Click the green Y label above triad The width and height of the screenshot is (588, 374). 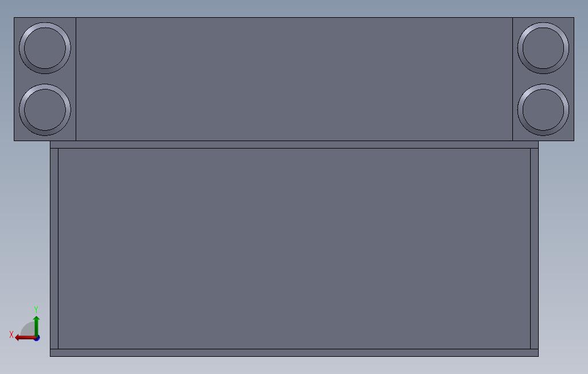36,309
